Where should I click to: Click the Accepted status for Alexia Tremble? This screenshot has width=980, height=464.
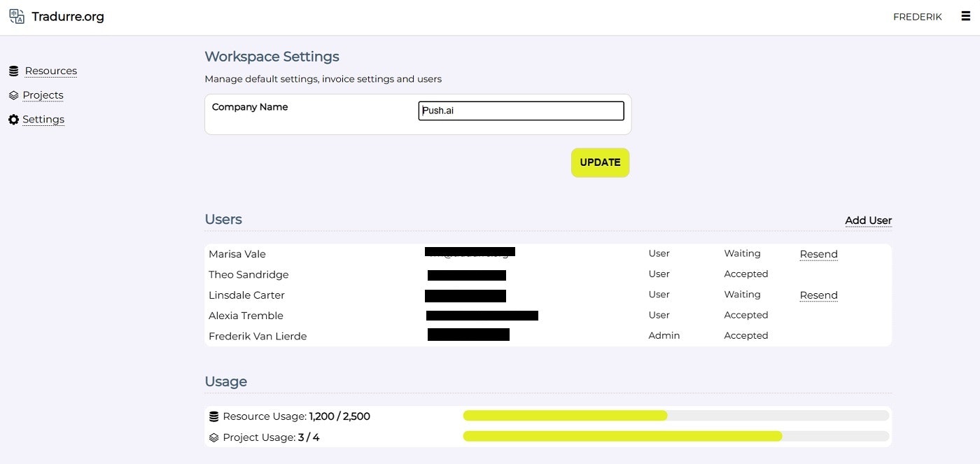[x=746, y=315]
